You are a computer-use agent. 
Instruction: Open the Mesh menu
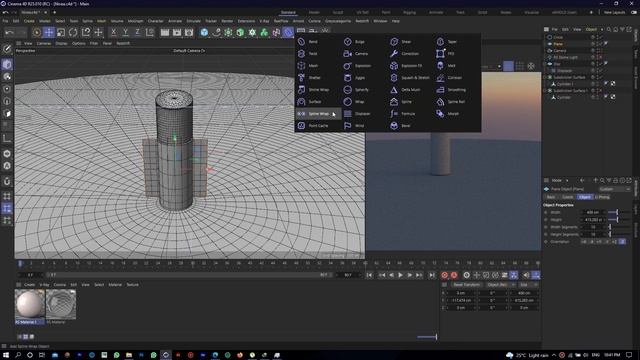click(102, 21)
